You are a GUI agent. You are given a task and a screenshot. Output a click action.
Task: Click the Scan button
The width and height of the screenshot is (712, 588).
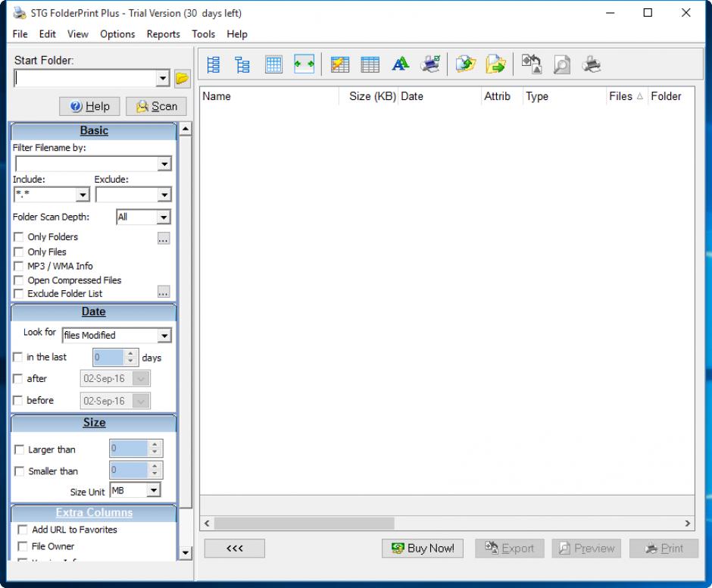(x=156, y=106)
